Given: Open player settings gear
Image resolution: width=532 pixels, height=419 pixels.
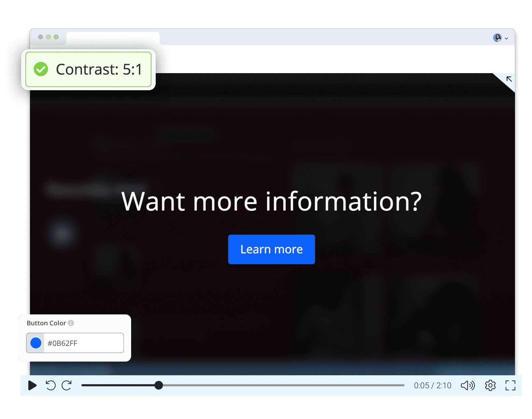Looking at the screenshot, I should (490, 386).
